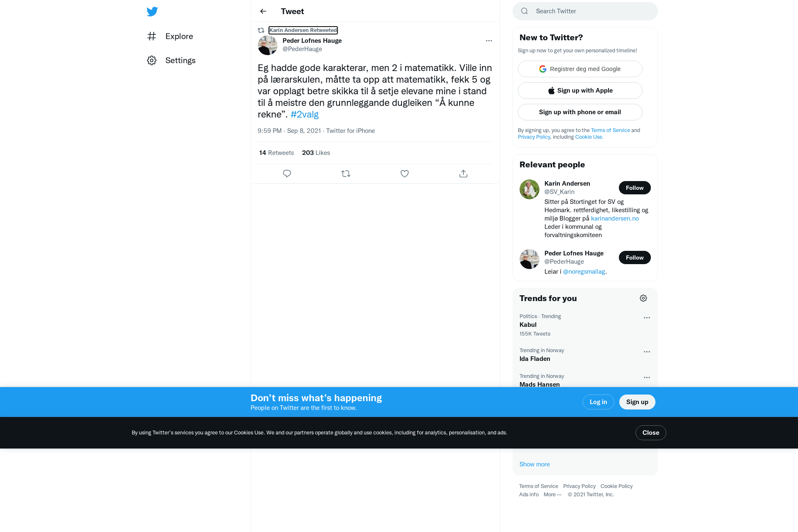Viewport: 798px width, 532px height.
Task: Open the tweet's three-dot more menu
Action: (489, 41)
